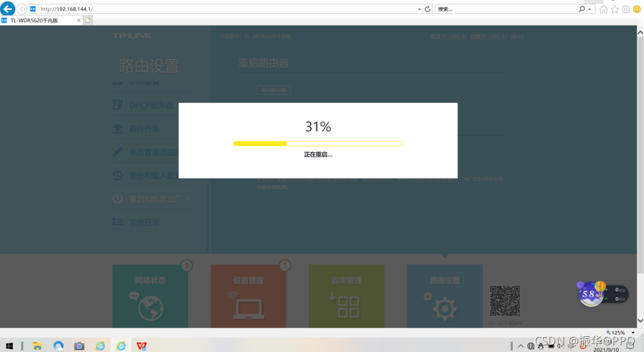The height and width of the screenshot is (352, 644).
Task: Open the browser Home icon
Action: 603,10
